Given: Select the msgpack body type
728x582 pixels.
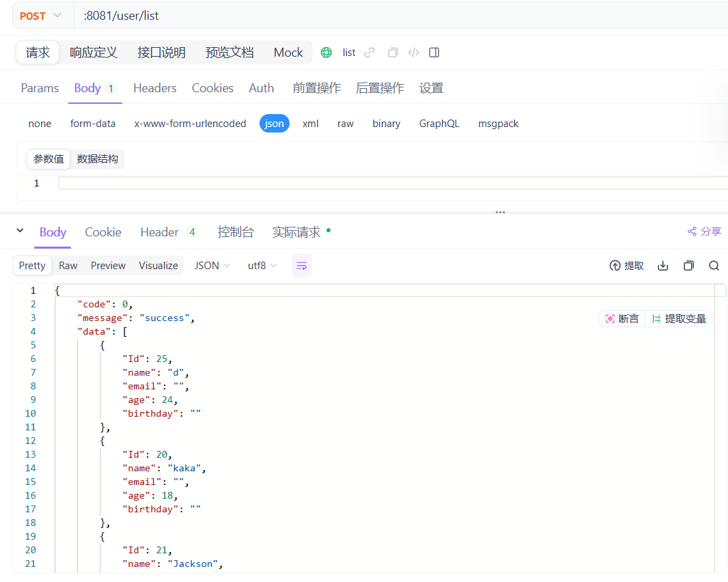Looking at the screenshot, I should tap(498, 124).
